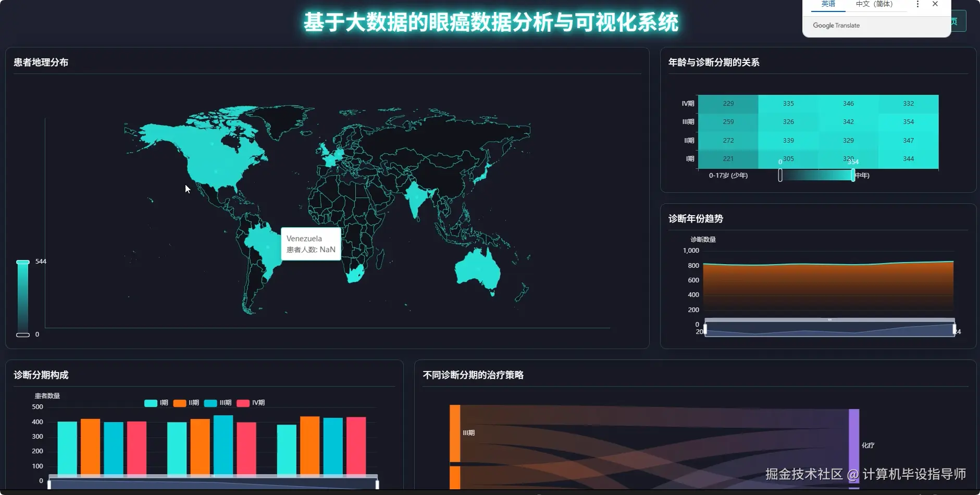Click heatmap cell with value 335
Viewport: 980px width, 495px height.
(788, 104)
